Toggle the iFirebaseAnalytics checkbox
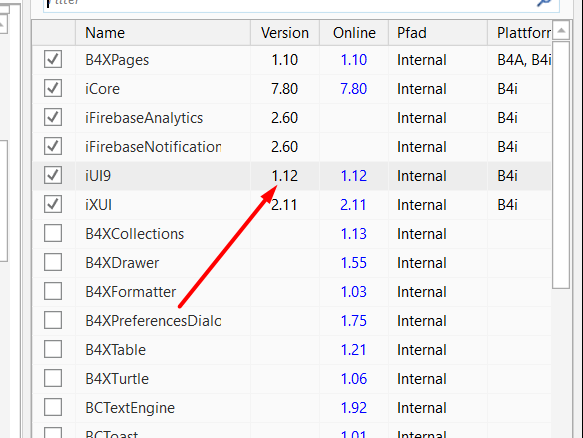 (x=53, y=117)
